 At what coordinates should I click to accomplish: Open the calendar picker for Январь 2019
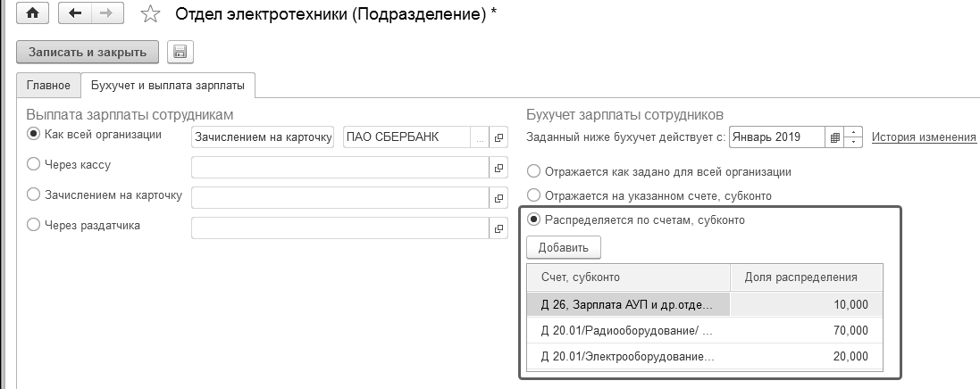834,137
